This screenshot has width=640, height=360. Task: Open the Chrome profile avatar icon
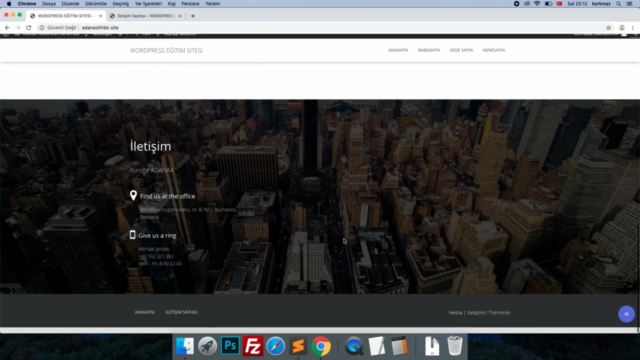tap(622, 28)
